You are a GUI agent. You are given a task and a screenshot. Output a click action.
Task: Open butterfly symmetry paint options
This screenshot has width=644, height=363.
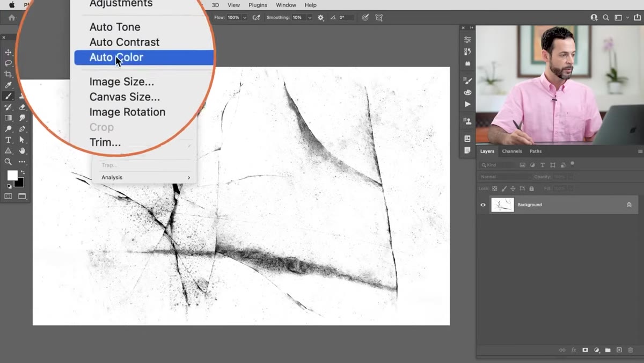(x=379, y=18)
